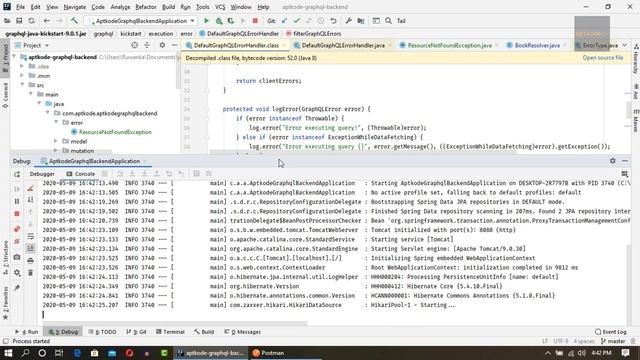Open Search Everywhere magnifier icon
Viewport: 640px width, 360px height.
(388, 21)
